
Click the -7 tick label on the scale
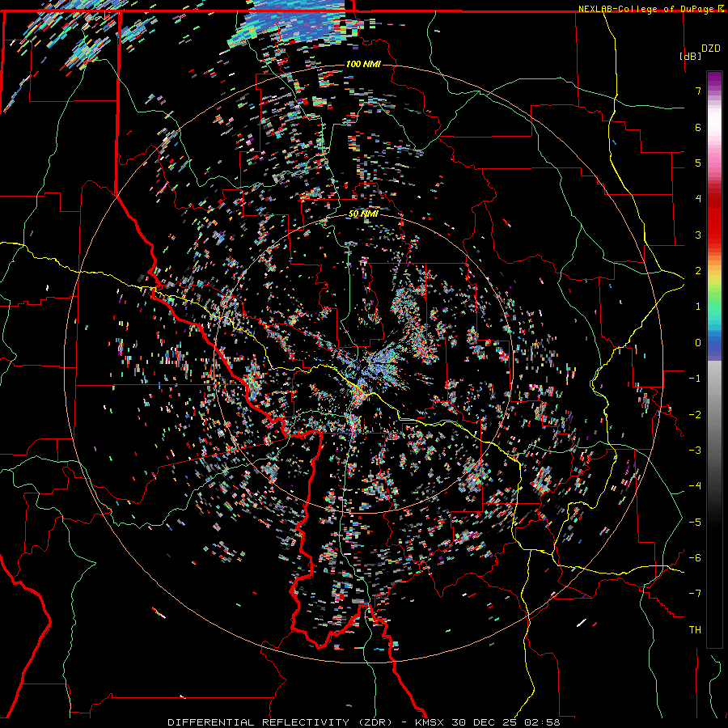pos(695,594)
